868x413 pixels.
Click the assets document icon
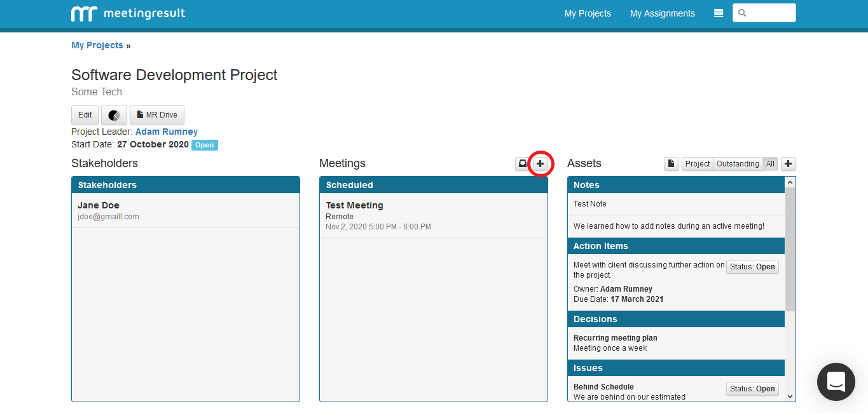pyautogui.click(x=672, y=164)
